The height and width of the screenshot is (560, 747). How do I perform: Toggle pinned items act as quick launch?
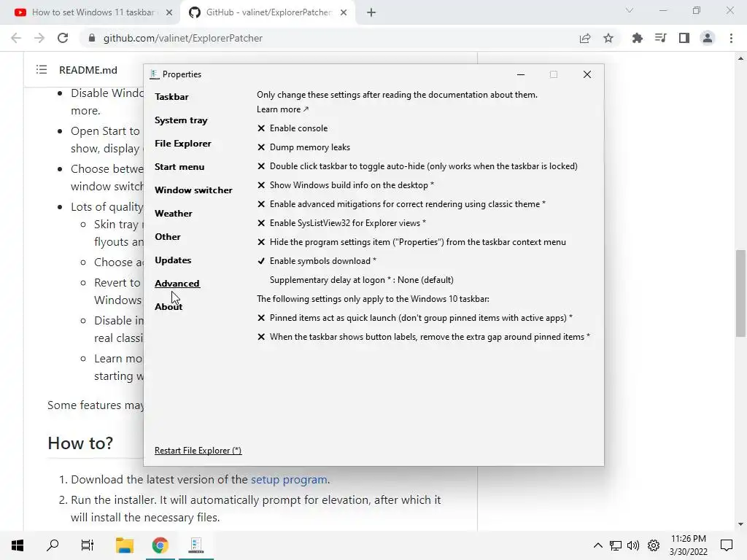click(x=415, y=318)
